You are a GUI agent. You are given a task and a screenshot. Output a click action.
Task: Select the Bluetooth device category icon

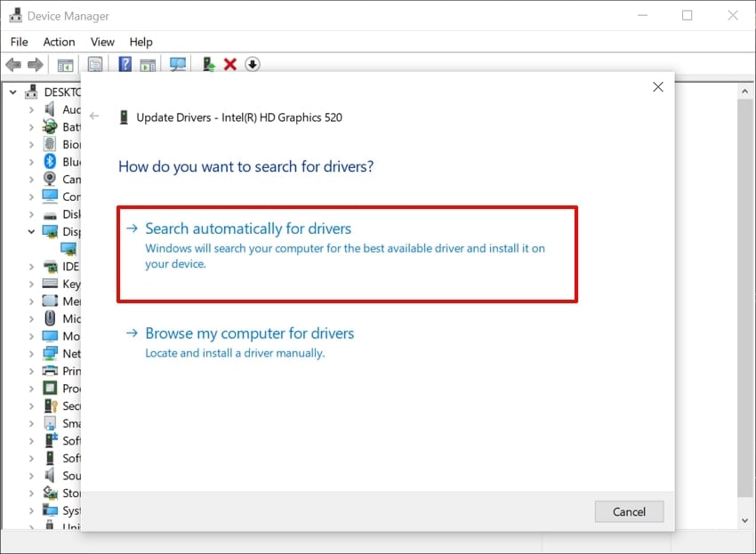tap(52, 162)
